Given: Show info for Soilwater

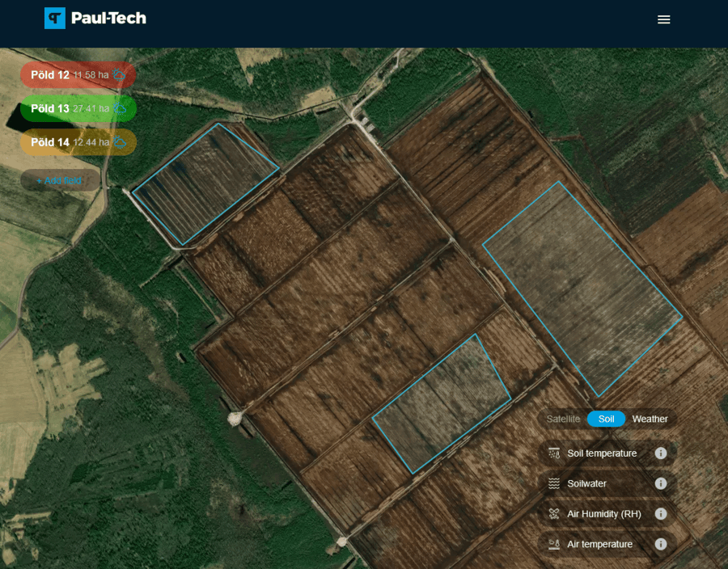Looking at the screenshot, I should coord(660,483).
